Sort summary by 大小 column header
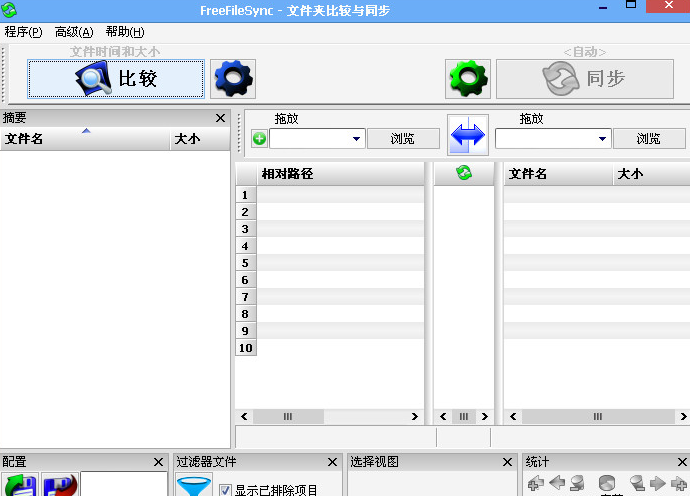The height and width of the screenshot is (496, 690). (200, 139)
